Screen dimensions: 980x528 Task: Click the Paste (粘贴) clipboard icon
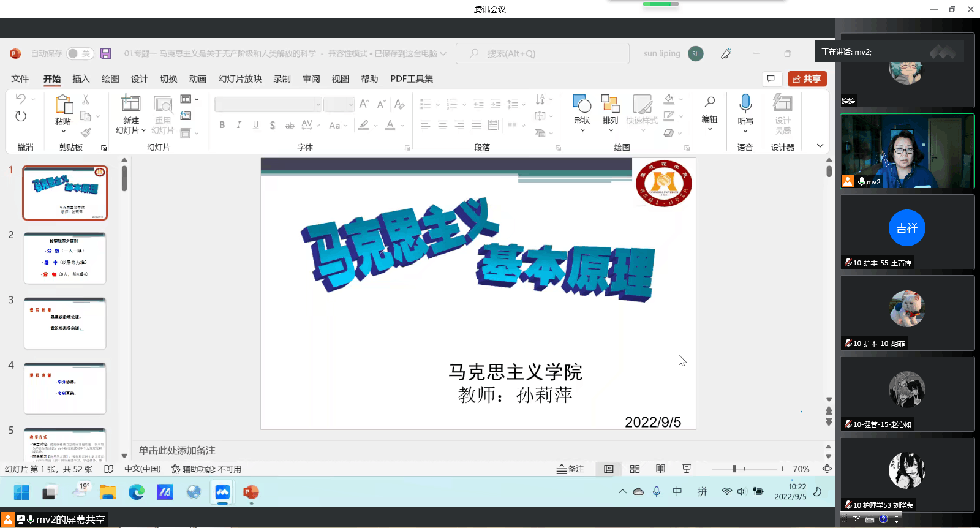(x=63, y=105)
